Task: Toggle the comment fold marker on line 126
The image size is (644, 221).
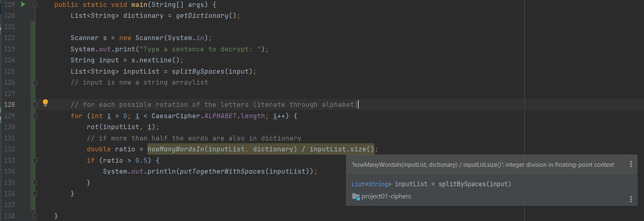Action: click(35, 83)
